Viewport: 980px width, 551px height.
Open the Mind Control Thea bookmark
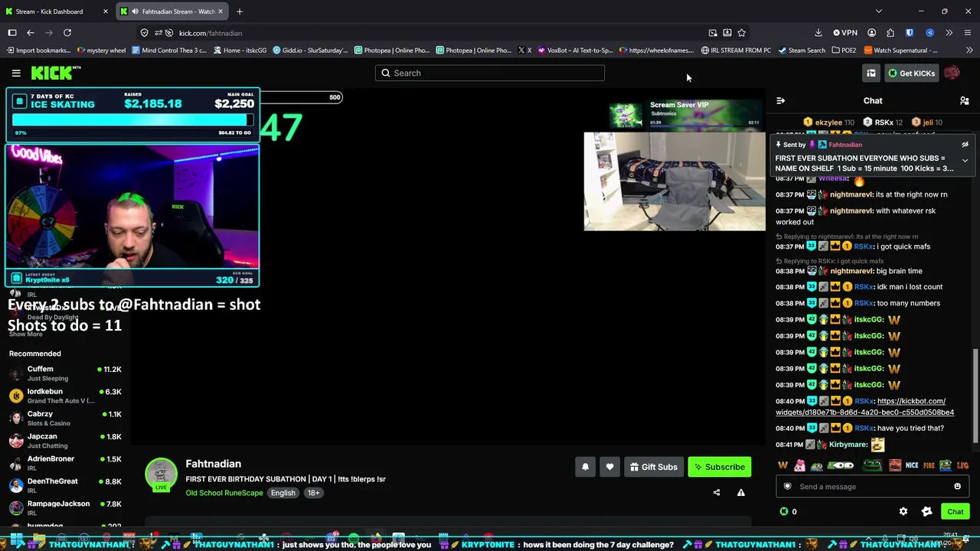(169, 51)
